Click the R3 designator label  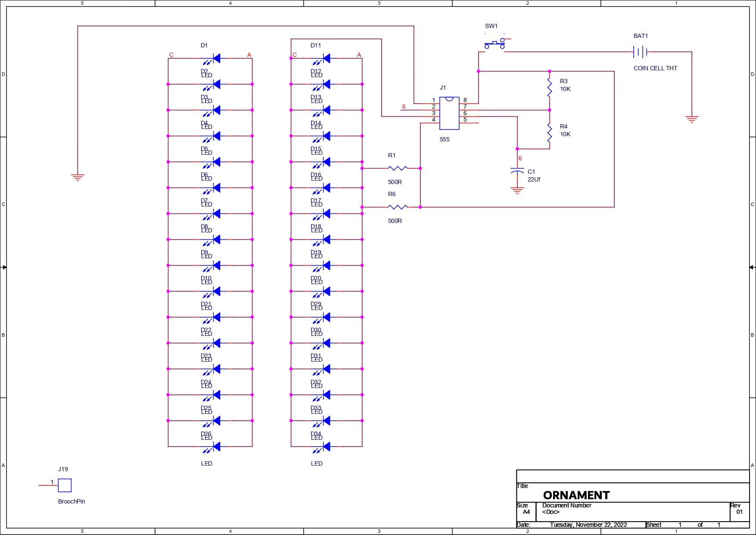[x=564, y=81]
